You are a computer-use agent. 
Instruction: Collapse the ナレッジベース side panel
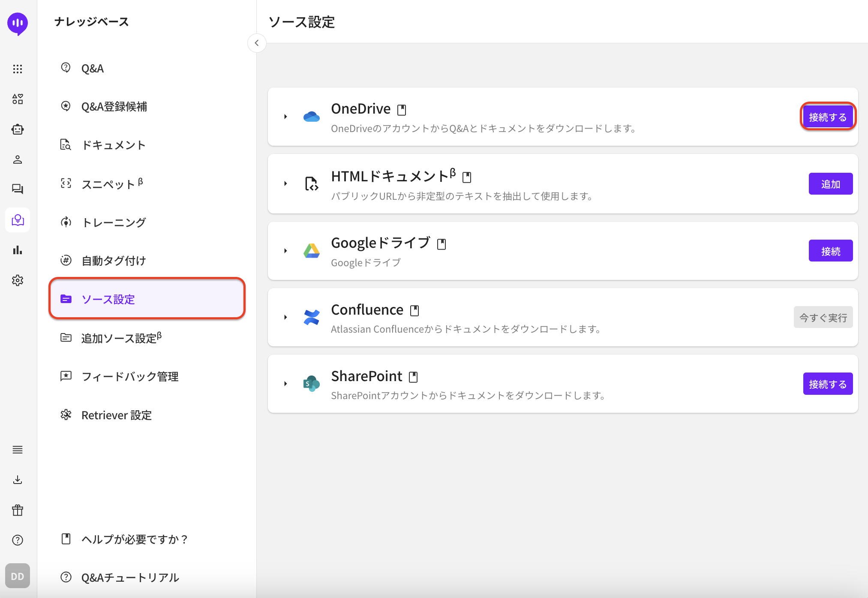(x=257, y=43)
